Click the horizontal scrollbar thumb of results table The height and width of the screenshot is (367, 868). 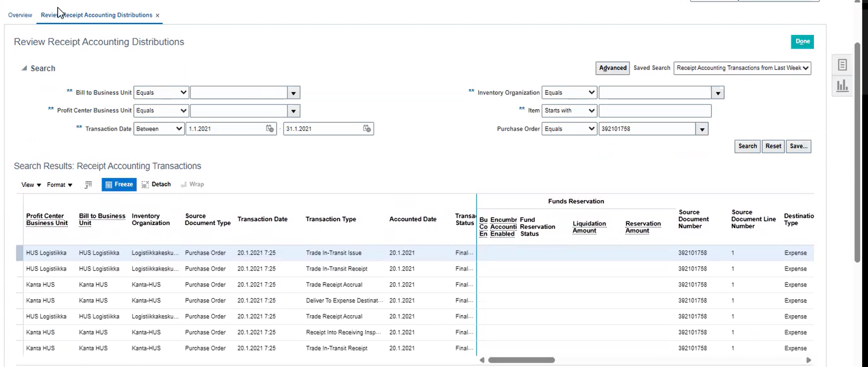click(522, 360)
